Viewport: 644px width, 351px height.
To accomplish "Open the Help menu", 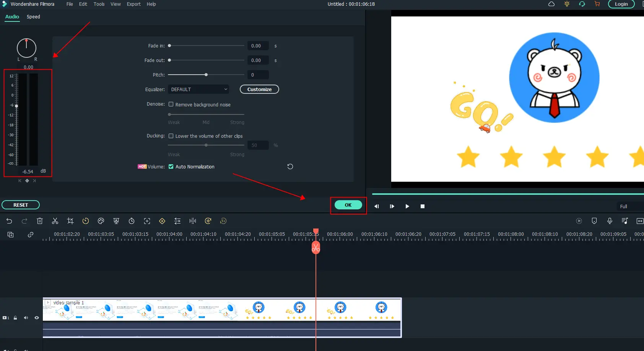I will point(151,4).
